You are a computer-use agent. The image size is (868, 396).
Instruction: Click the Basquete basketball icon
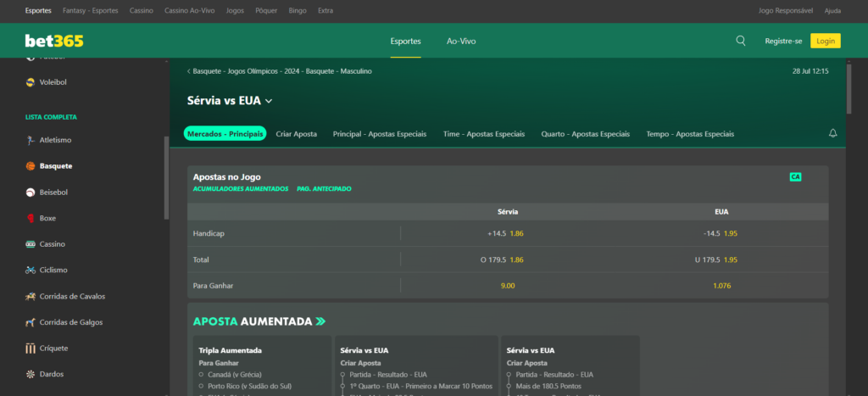pyautogui.click(x=31, y=166)
